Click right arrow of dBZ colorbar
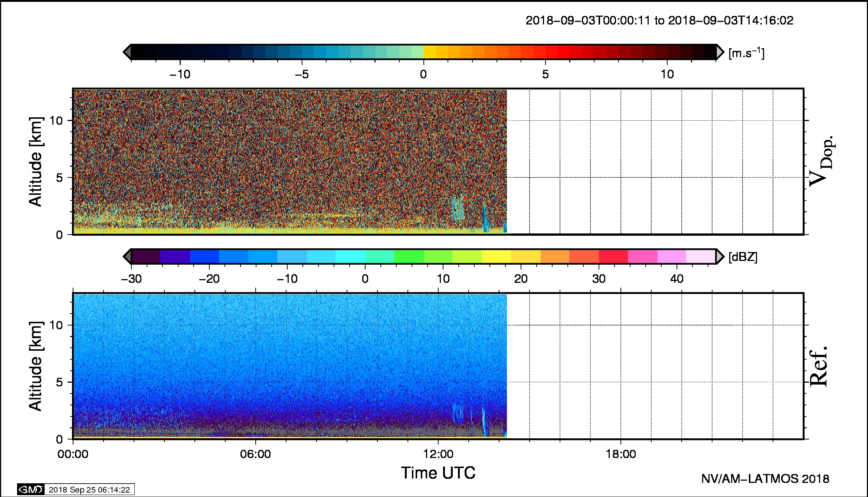Screen dimensions: 868x497 pos(720,256)
